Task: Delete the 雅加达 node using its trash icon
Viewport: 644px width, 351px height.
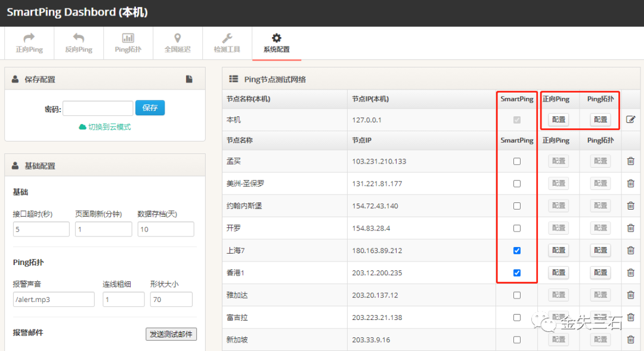Action: click(x=630, y=294)
